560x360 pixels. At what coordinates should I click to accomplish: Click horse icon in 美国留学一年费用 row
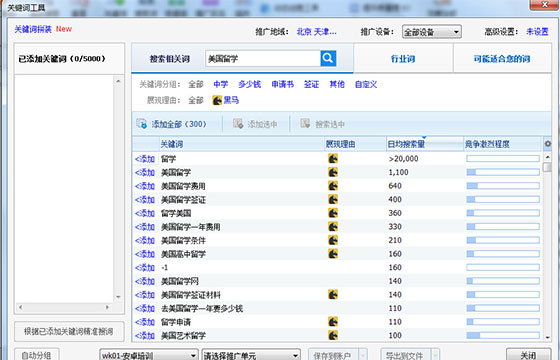click(333, 226)
